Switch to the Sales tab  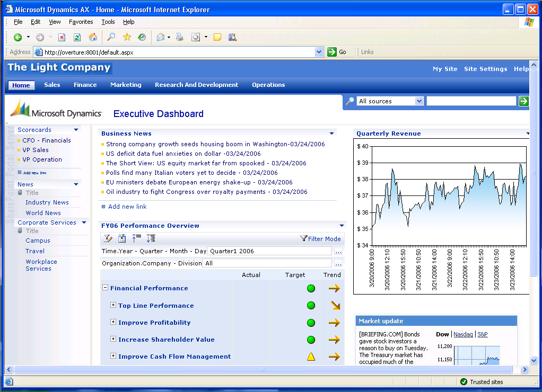pyautogui.click(x=52, y=85)
